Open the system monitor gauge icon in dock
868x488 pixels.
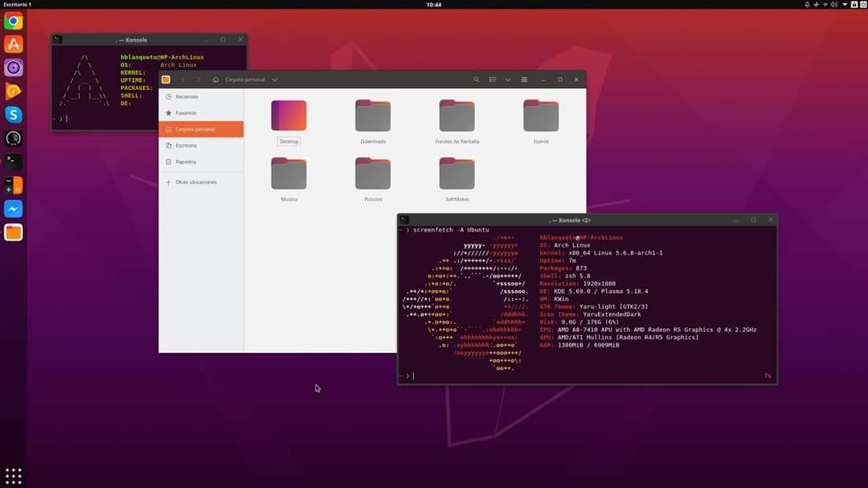coord(14,138)
